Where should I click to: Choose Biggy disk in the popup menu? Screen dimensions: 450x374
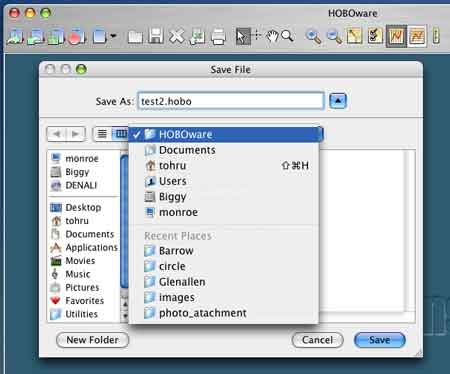coord(224,197)
